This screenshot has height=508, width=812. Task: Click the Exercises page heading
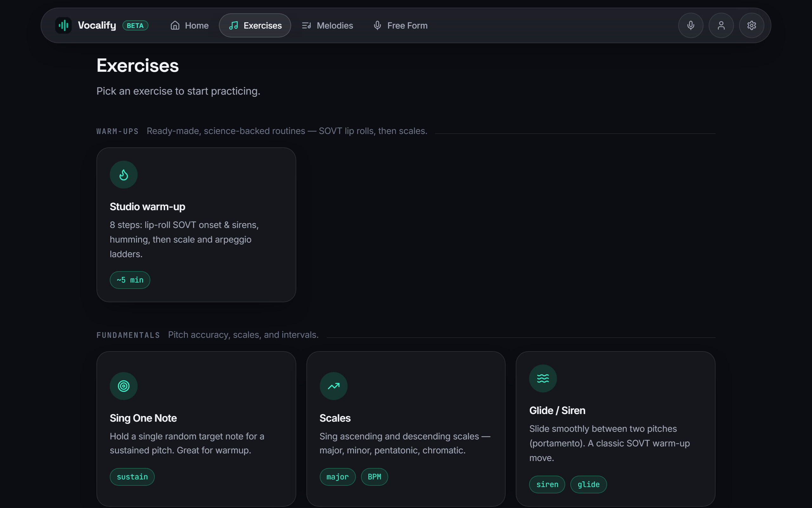tap(138, 65)
